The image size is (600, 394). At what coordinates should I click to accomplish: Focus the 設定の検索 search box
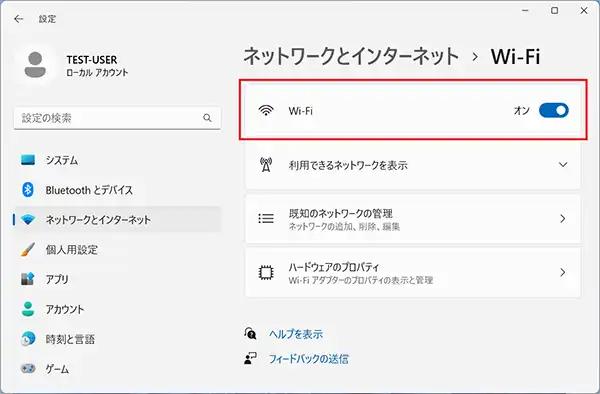tap(117, 118)
